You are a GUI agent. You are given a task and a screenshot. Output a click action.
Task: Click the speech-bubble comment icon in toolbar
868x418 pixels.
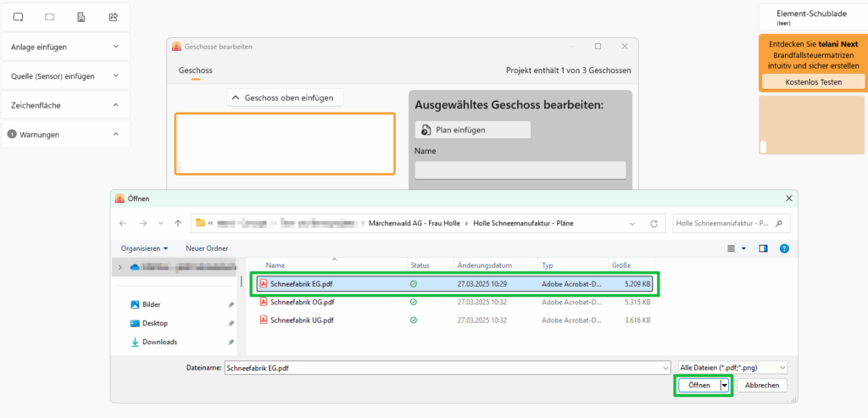(18, 17)
